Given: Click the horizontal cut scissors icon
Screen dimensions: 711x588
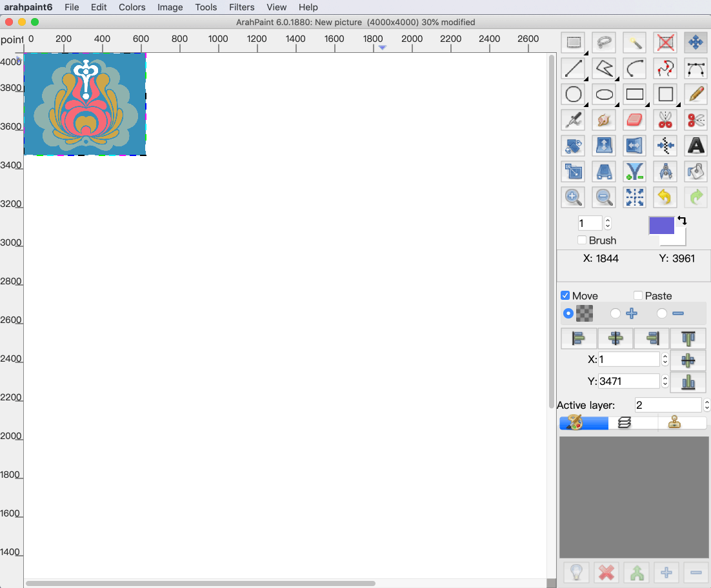Looking at the screenshot, I should click(x=696, y=120).
